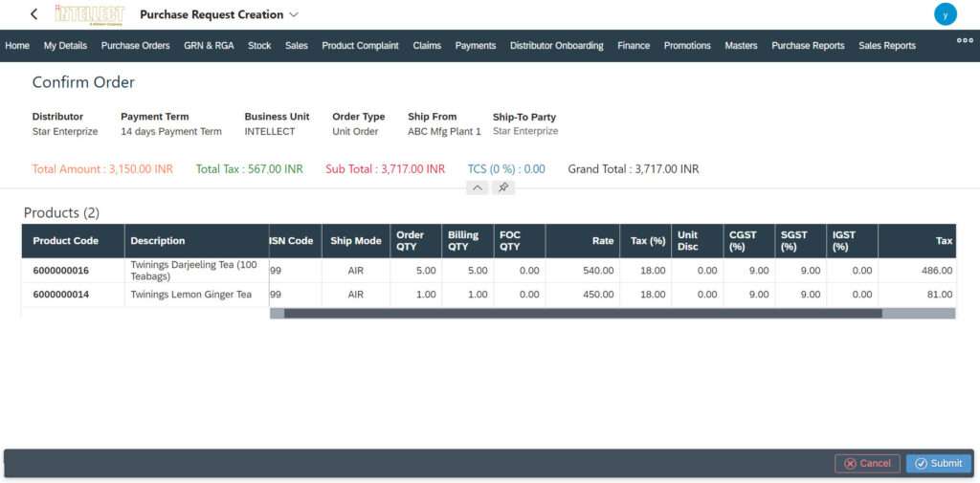
Task: Cancel the order confirmation
Action: [x=867, y=463]
